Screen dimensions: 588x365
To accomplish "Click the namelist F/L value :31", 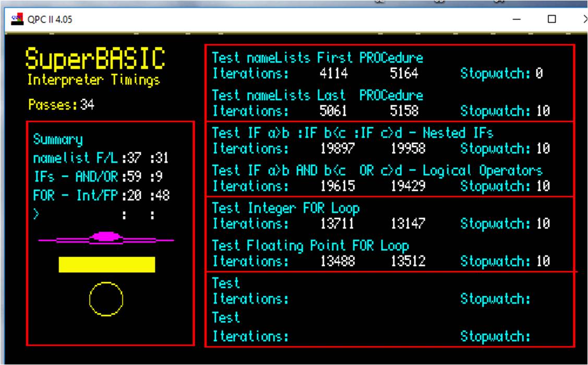I will click(x=160, y=158).
